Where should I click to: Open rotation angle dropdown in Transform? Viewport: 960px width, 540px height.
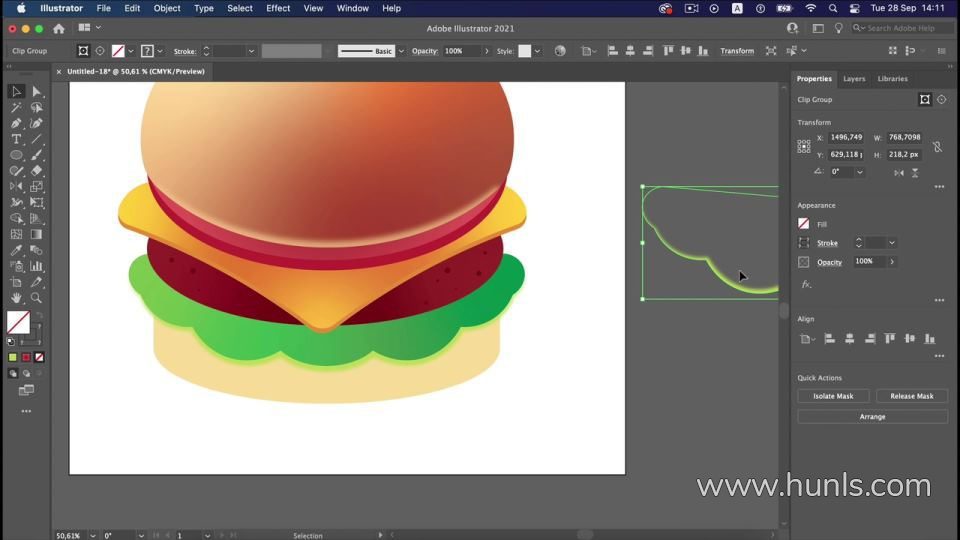coord(860,172)
